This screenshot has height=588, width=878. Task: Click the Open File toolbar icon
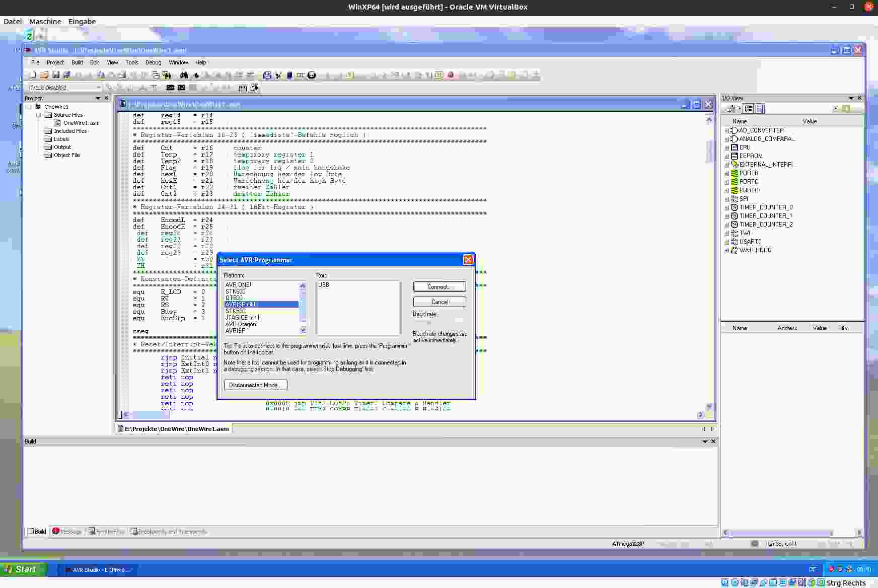[x=44, y=75]
